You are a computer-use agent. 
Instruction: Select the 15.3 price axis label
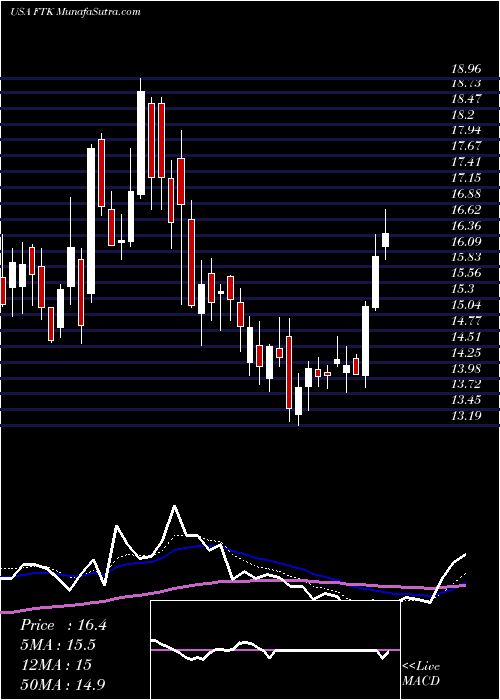coord(462,289)
